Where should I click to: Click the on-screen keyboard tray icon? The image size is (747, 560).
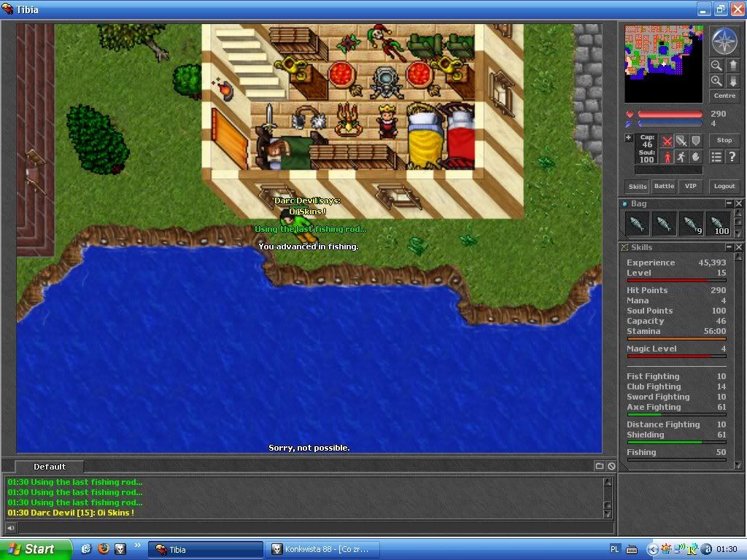(x=632, y=550)
